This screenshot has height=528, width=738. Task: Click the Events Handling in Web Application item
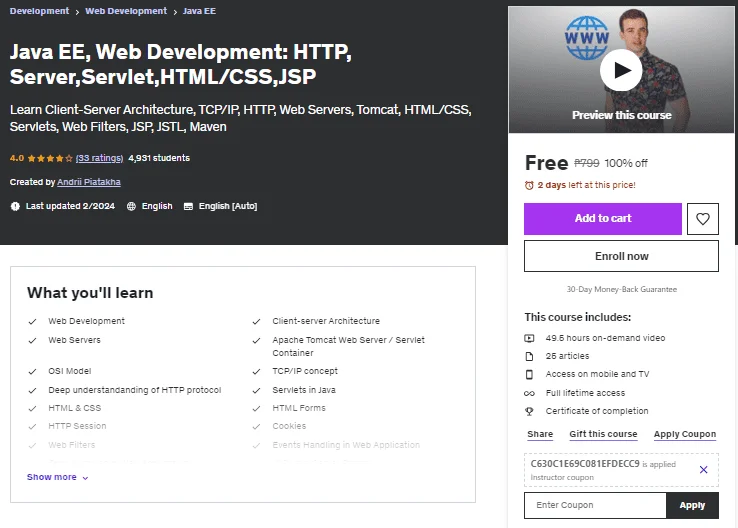coord(346,445)
